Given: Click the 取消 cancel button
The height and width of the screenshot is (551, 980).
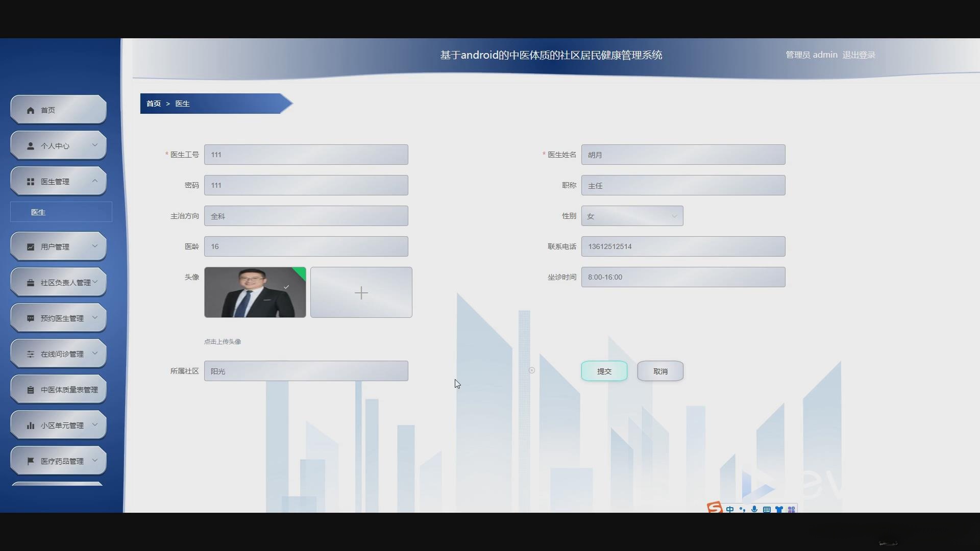Looking at the screenshot, I should (x=660, y=371).
